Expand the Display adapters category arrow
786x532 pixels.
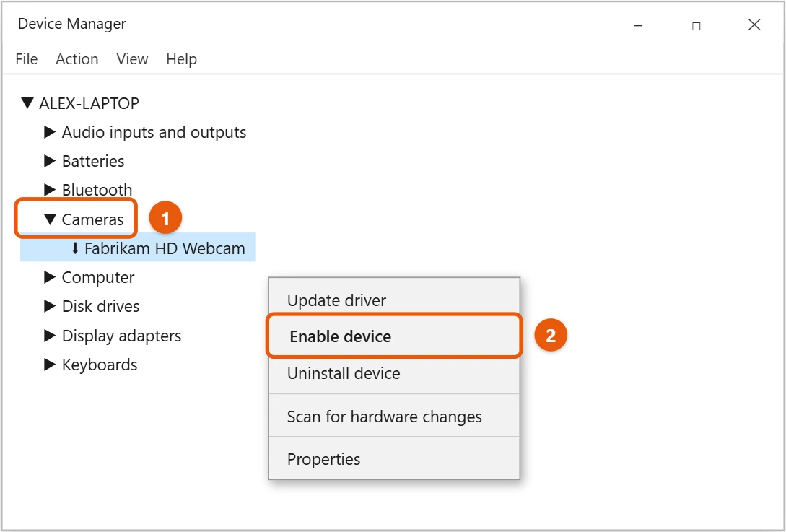pos(50,336)
